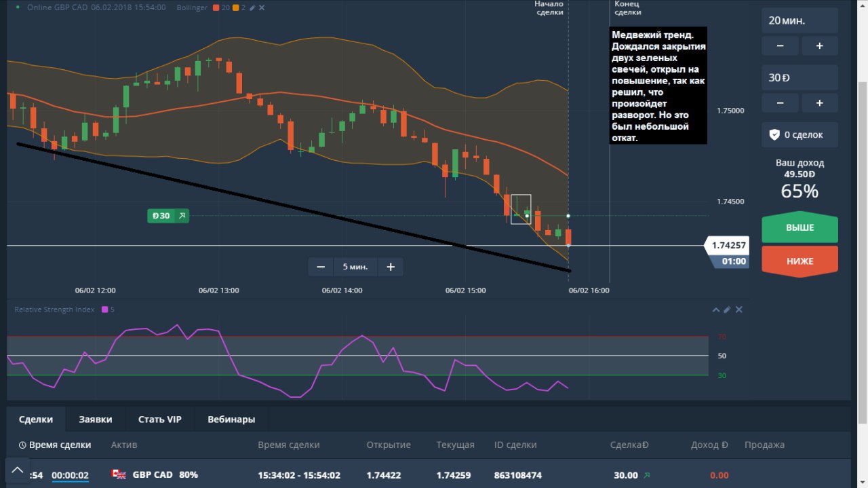Increase chart timeframe with plus next to 5 мин.
The image size is (868, 488).
tap(391, 267)
